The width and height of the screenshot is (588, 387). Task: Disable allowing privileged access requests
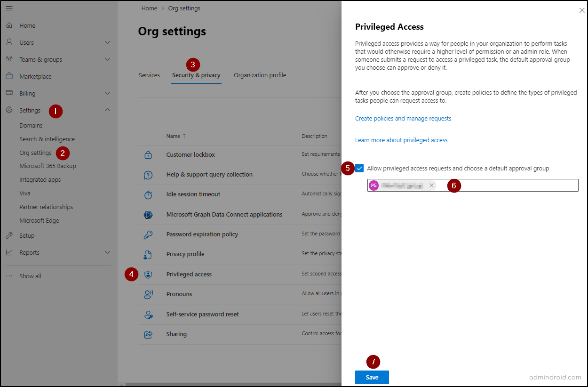click(359, 168)
